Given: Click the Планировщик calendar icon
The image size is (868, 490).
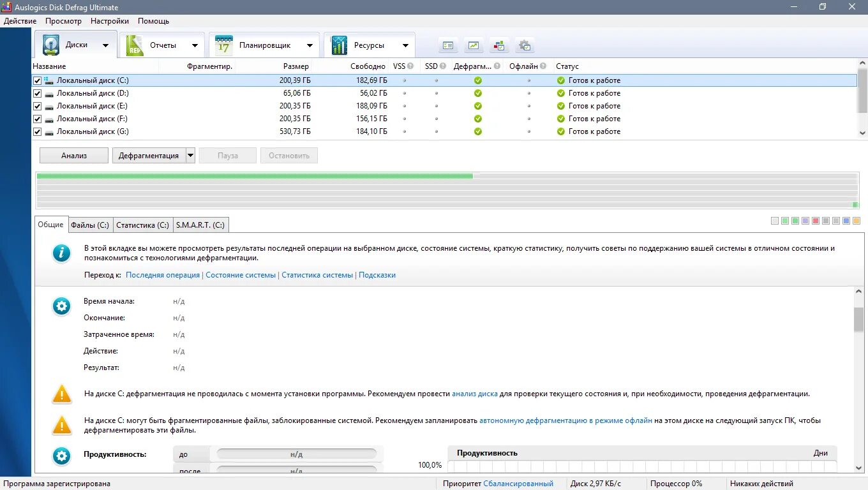Looking at the screenshot, I should [x=224, y=45].
